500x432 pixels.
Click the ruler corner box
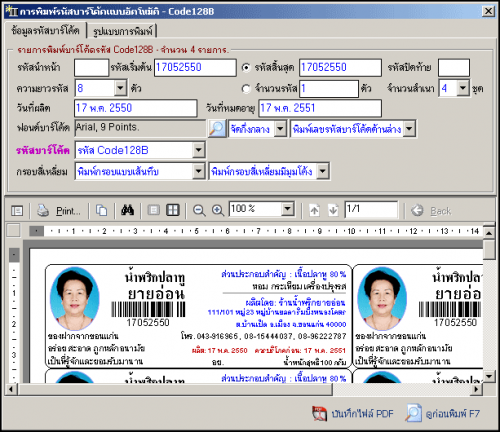click(13, 231)
